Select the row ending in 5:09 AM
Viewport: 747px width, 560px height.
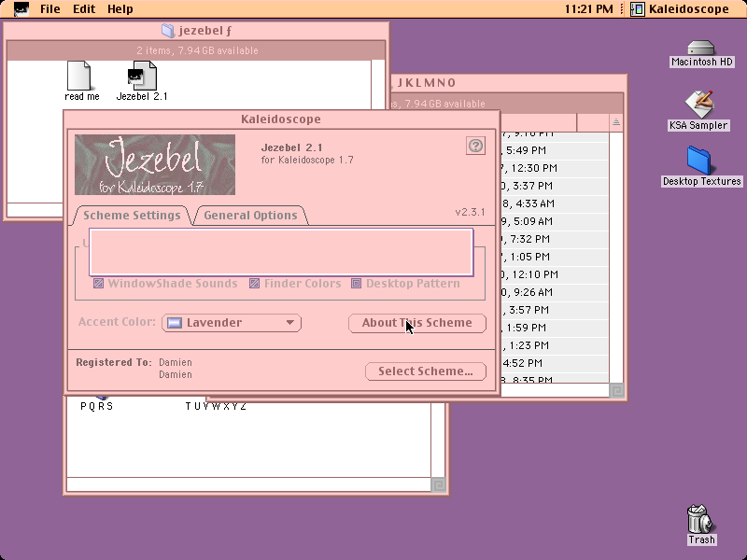[554, 221]
